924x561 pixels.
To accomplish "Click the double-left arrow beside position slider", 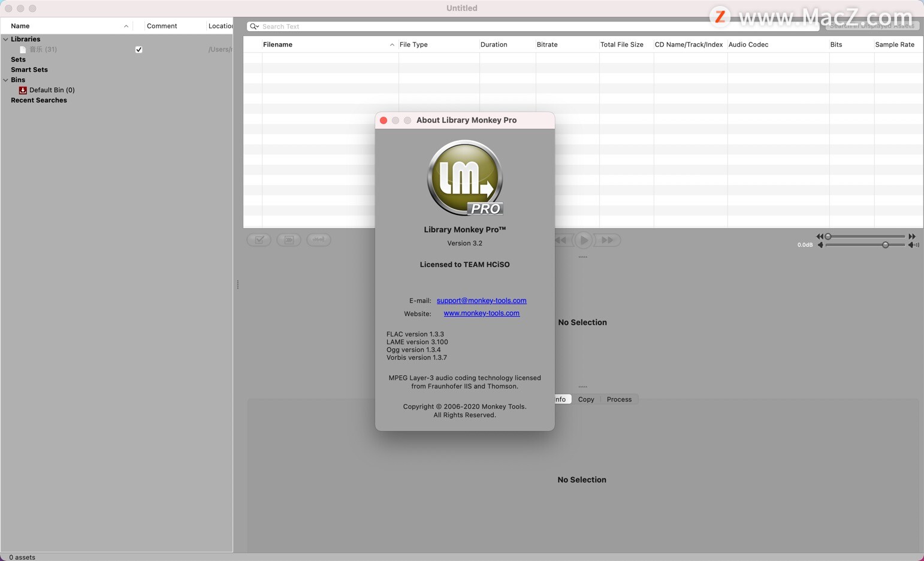I will pyautogui.click(x=820, y=236).
